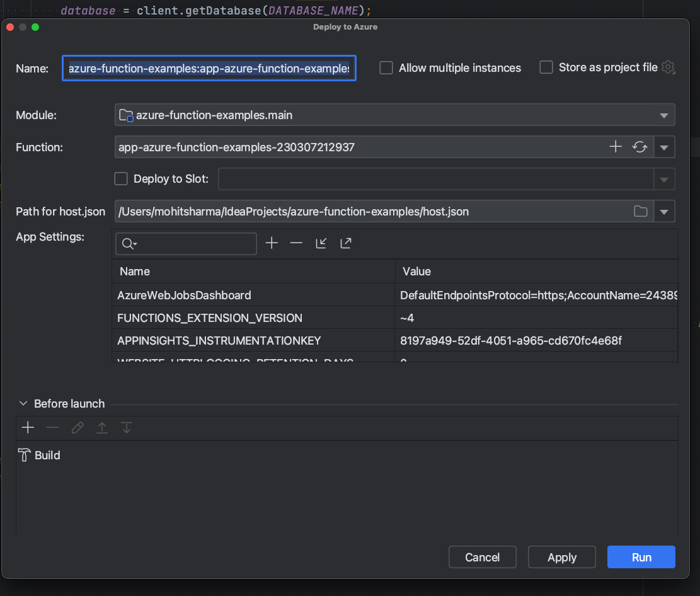Collapse the Before launch section

[23, 403]
